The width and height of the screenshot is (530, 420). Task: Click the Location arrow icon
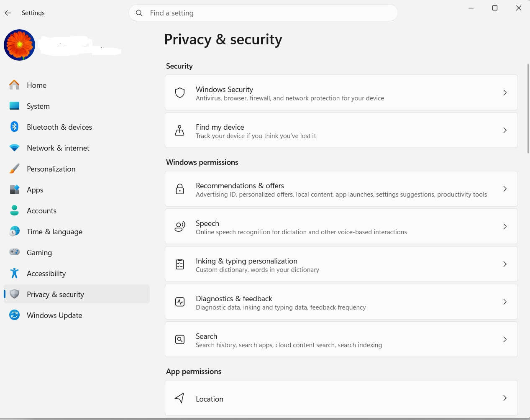180,398
